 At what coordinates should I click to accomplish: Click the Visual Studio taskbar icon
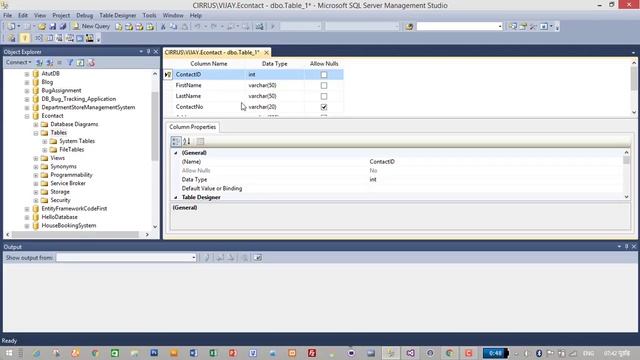pyautogui.click(x=410, y=353)
